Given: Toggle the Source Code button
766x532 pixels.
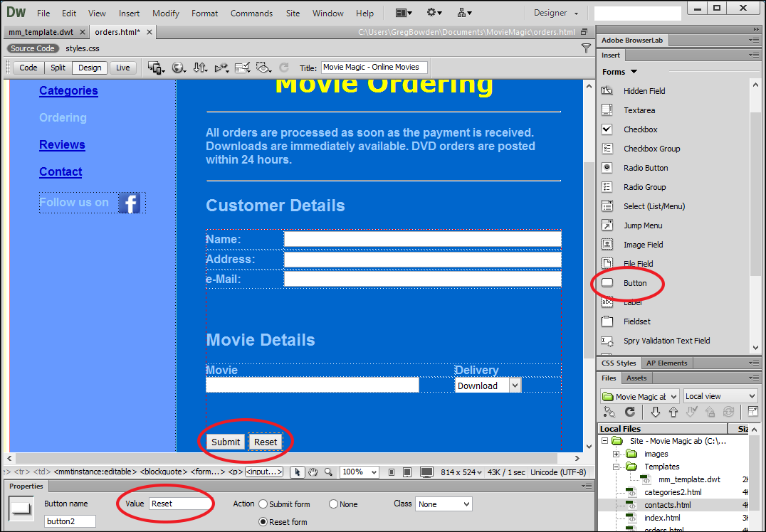Looking at the screenshot, I should (x=33, y=48).
